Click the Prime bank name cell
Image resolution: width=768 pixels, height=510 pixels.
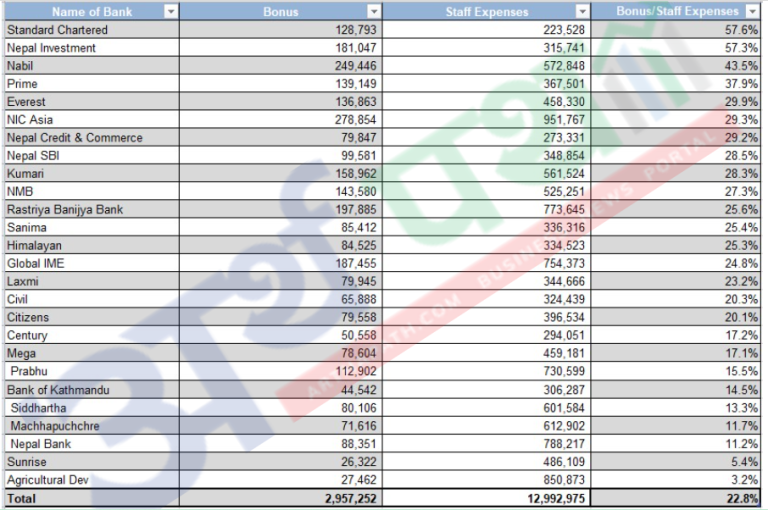click(x=92, y=84)
